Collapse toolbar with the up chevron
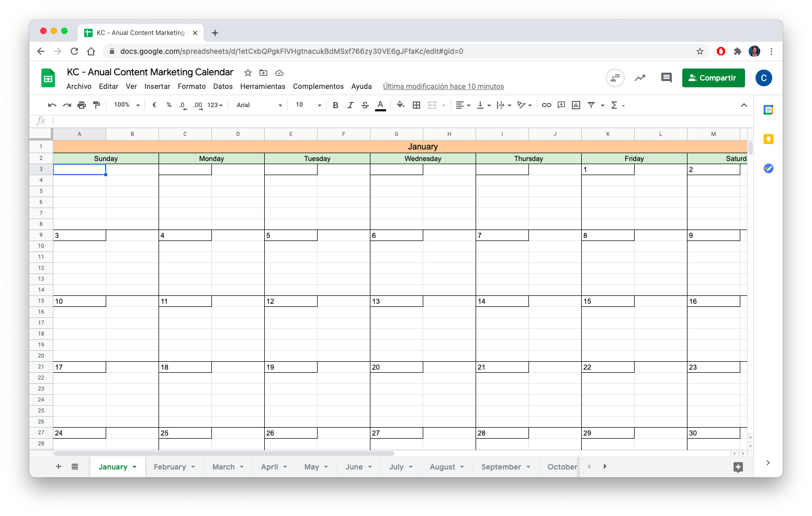812x516 pixels. [x=744, y=105]
